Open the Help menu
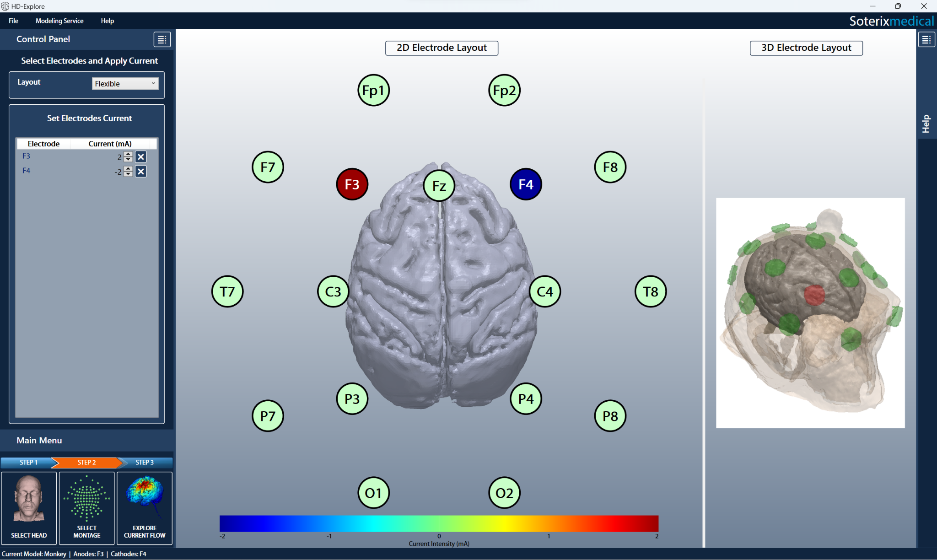This screenshot has width=937, height=560. tap(108, 21)
